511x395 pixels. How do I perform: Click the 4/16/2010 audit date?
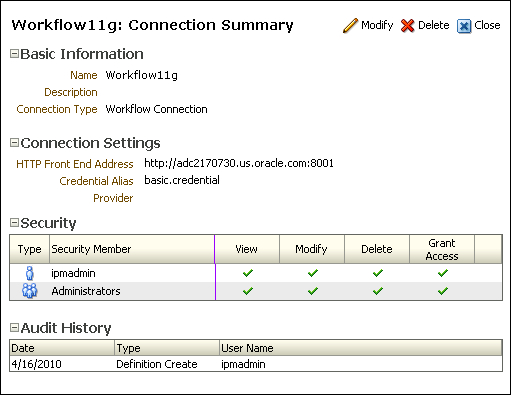(x=36, y=364)
